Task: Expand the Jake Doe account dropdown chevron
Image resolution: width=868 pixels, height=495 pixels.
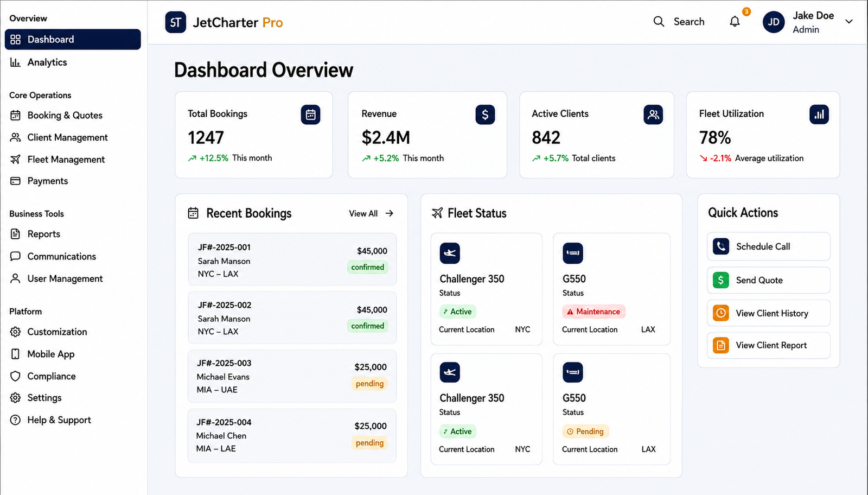Action: (849, 22)
